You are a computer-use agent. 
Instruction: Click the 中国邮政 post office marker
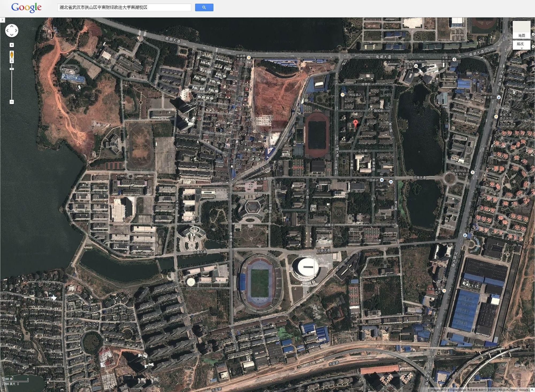coord(382,180)
